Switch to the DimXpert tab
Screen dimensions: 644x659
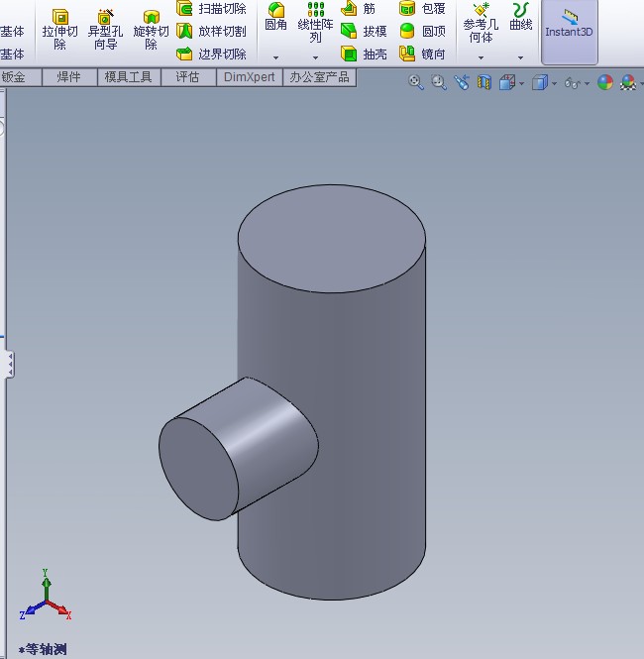pyautogui.click(x=249, y=77)
